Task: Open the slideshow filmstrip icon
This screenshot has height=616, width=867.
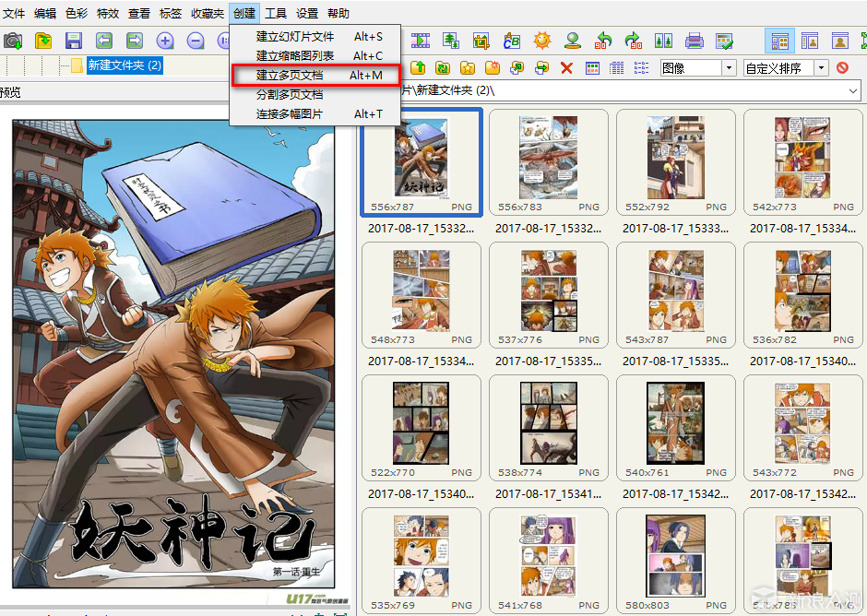Action: click(421, 41)
